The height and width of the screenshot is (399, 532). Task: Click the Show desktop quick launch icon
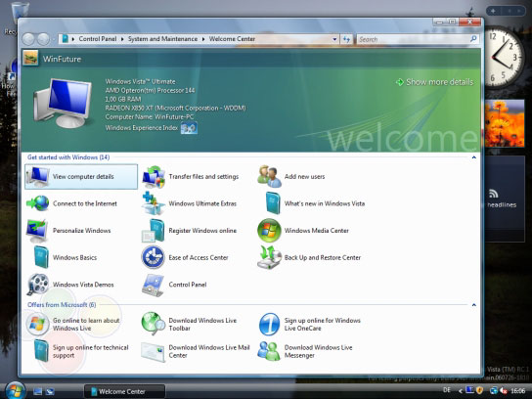(x=38, y=391)
